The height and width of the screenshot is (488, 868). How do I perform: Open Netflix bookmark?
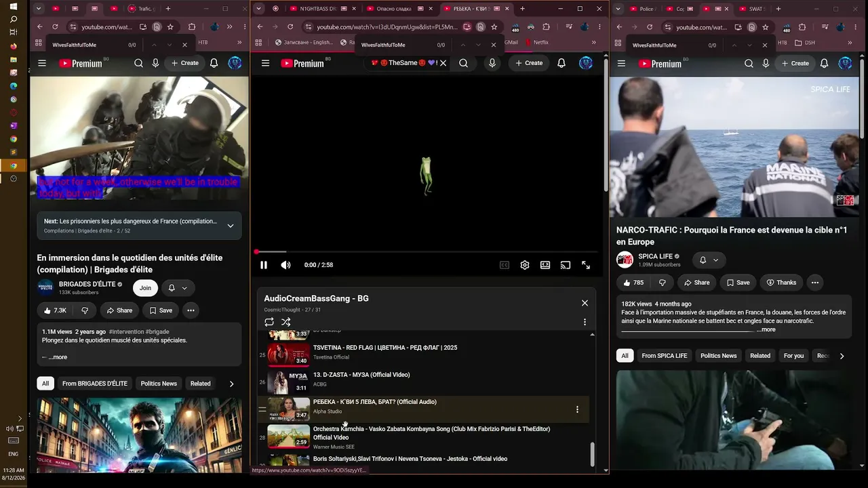pos(536,42)
